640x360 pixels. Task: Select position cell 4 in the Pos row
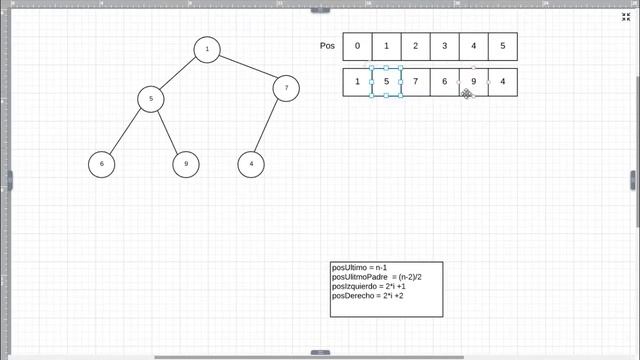(473, 46)
